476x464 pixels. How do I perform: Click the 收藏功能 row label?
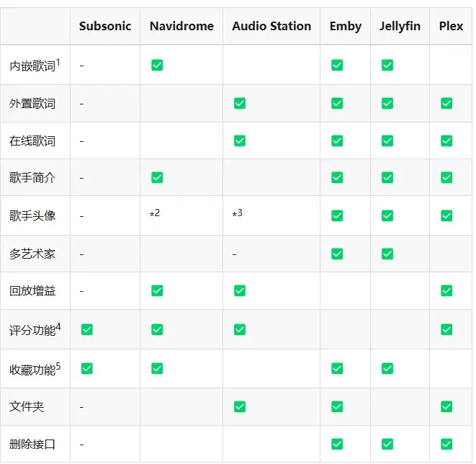[x=32, y=370]
